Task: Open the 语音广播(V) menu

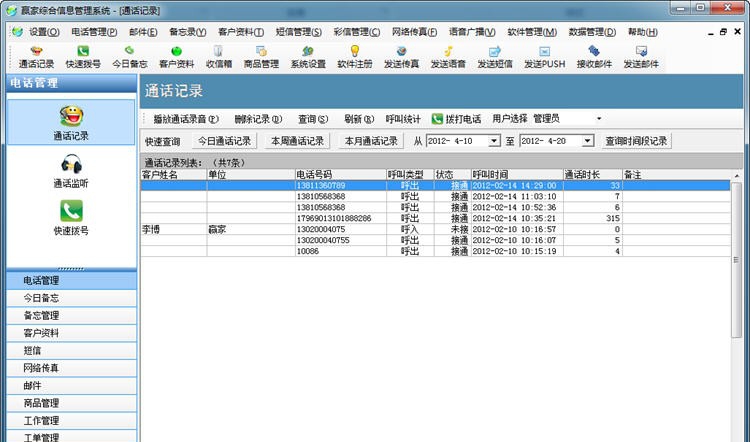Action: tap(472, 32)
